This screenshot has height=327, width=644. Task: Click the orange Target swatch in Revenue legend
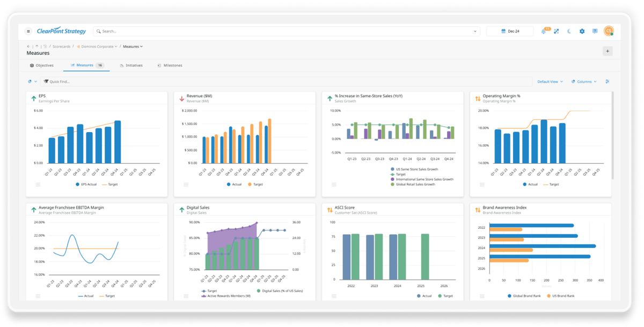pyautogui.click(x=250, y=185)
